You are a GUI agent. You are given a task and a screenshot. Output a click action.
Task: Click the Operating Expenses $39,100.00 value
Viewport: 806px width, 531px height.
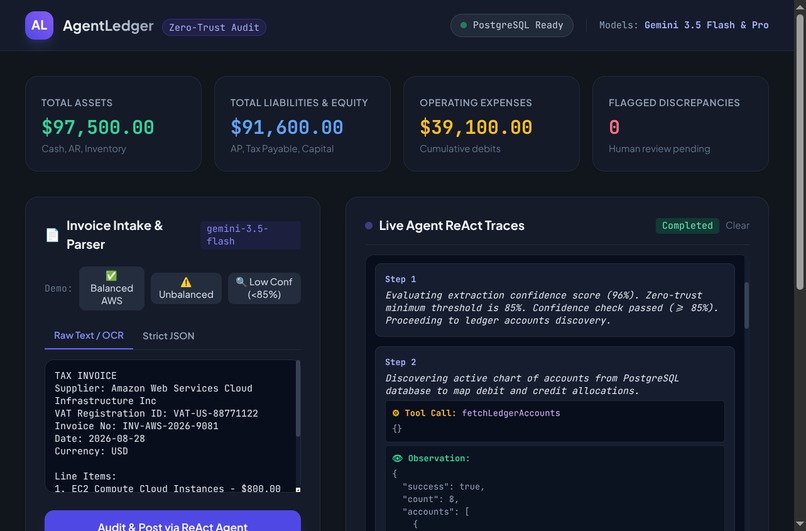click(x=476, y=127)
